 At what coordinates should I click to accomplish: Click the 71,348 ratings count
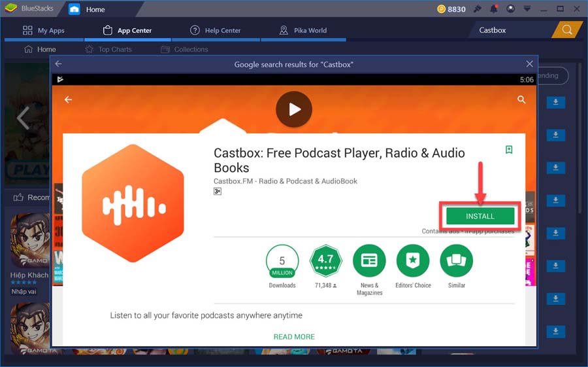pos(325,285)
